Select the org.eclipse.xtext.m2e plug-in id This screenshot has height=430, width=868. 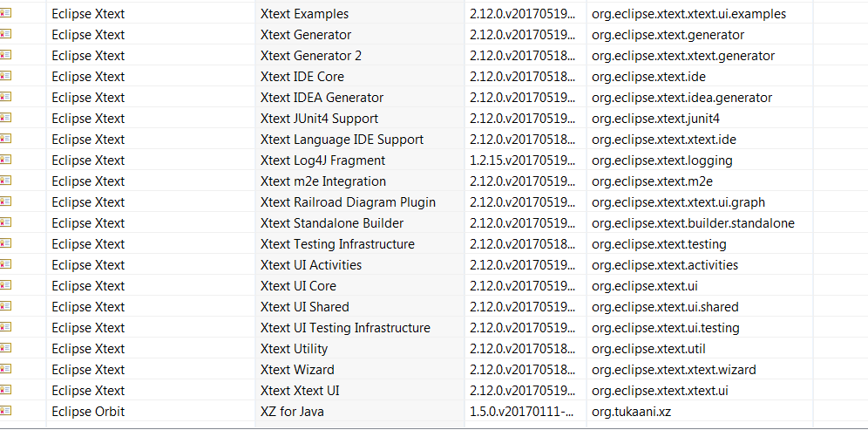click(652, 181)
